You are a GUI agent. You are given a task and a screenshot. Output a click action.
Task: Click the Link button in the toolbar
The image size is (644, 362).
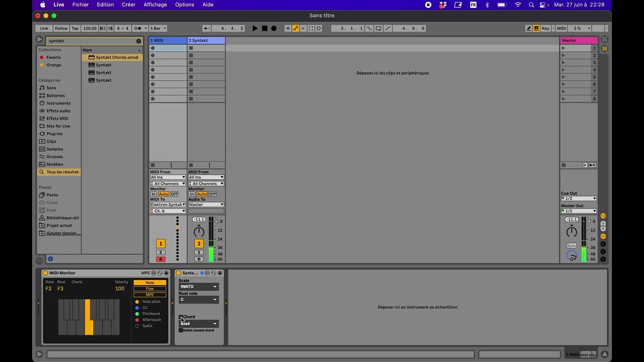pos(44,29)
